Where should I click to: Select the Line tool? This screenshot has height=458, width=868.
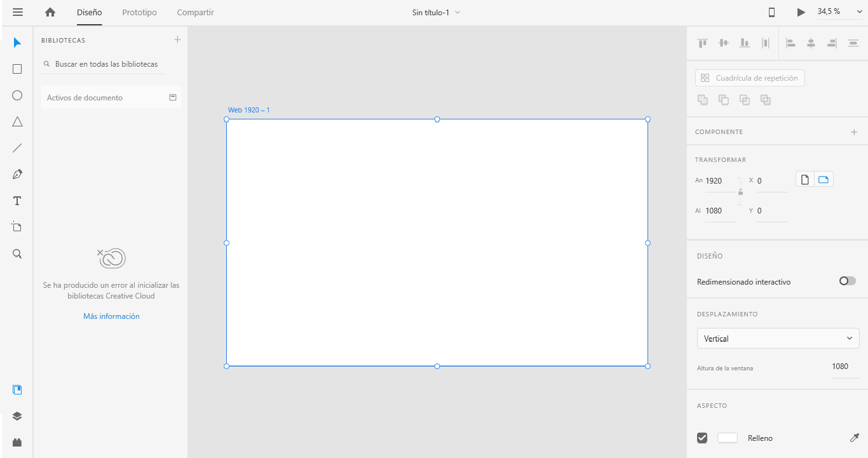pos(17,148)
